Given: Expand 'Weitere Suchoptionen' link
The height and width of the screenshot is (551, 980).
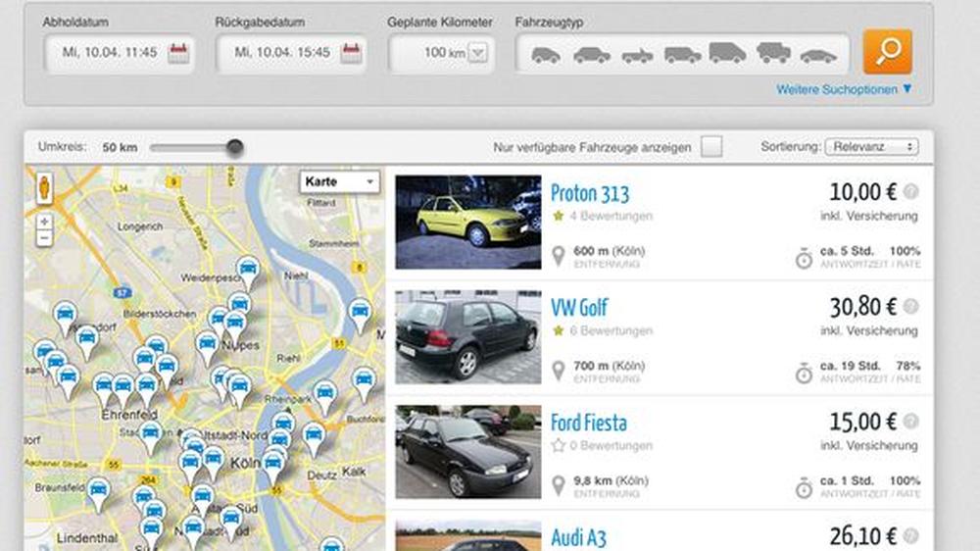Looking at the screenshot, I should pos(844,89).
